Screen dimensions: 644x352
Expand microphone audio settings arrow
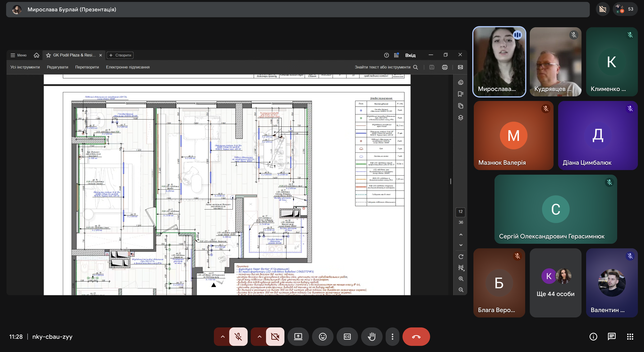[x=223, y=336]
